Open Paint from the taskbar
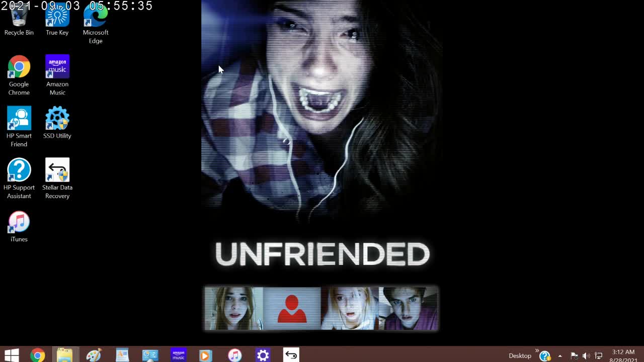Viewport: 644px width, 362px height. [x=94, y=355]
